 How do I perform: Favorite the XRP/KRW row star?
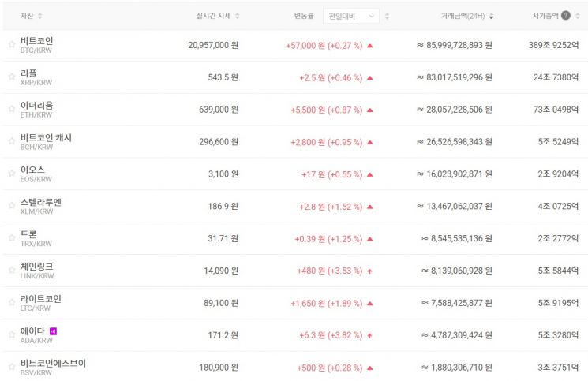click(x=12, y=77)
